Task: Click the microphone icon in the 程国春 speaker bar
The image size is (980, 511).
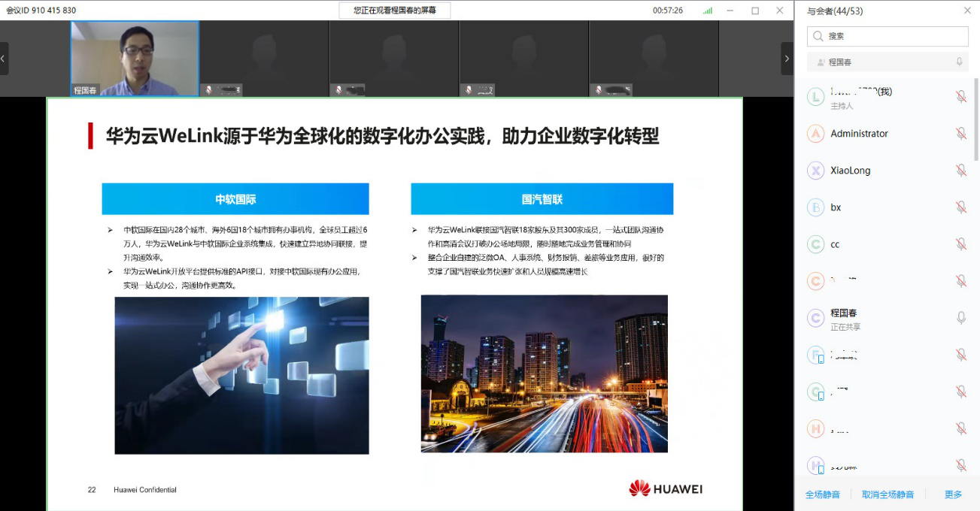Action: pyautogui.click(x=959, y=62)
